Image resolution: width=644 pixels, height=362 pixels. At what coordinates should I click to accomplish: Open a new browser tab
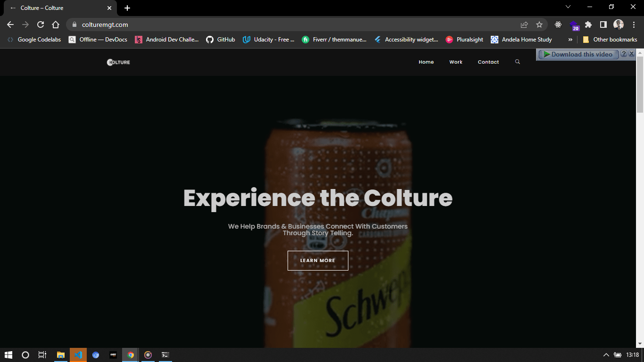click(x=127, y=8)
